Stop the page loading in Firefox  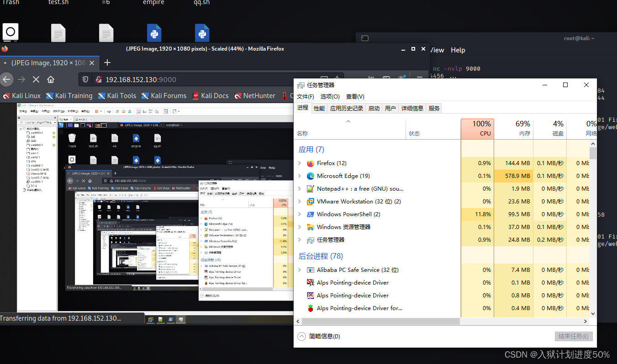(x=36, y=79)
